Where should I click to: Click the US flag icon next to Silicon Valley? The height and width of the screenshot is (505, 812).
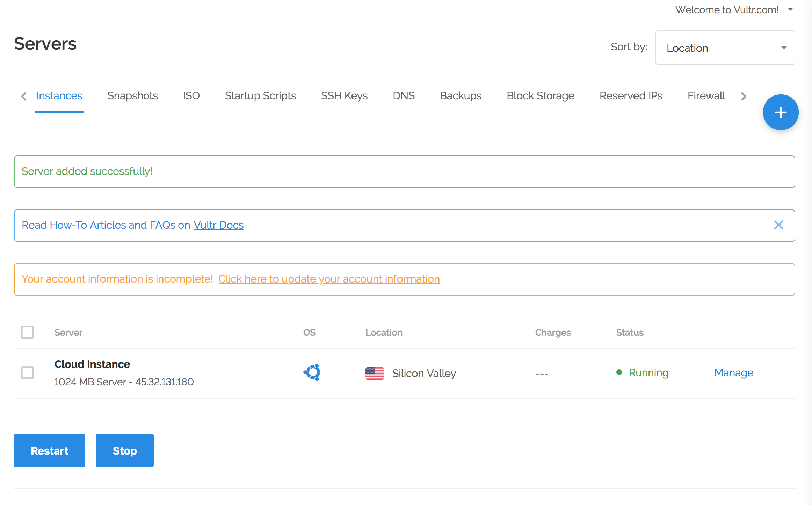coord(375,373)
